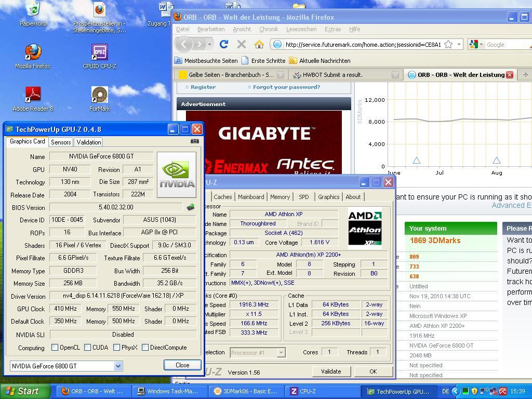The width and height of the screenshot is (532, 399).
Task: Toggle the DirectCompute checkbox
Action: (145, 347)
